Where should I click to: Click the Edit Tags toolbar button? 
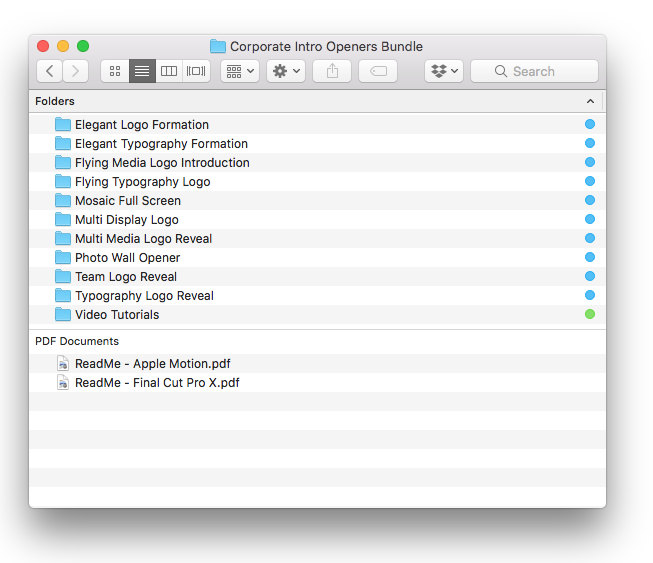click(378, 71)
